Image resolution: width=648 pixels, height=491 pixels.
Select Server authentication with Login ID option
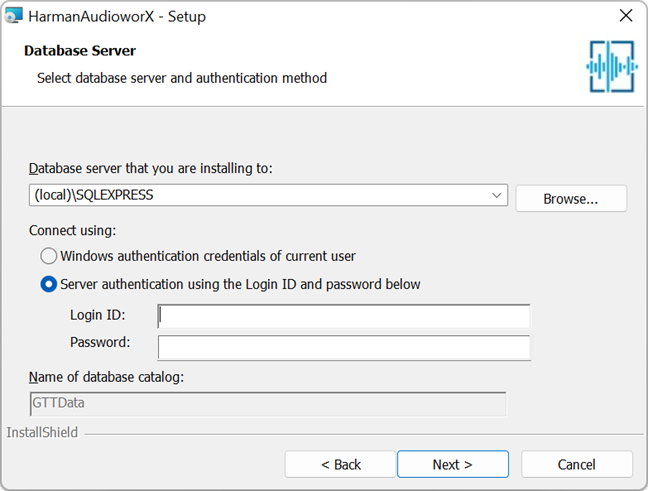click(49, 284)
